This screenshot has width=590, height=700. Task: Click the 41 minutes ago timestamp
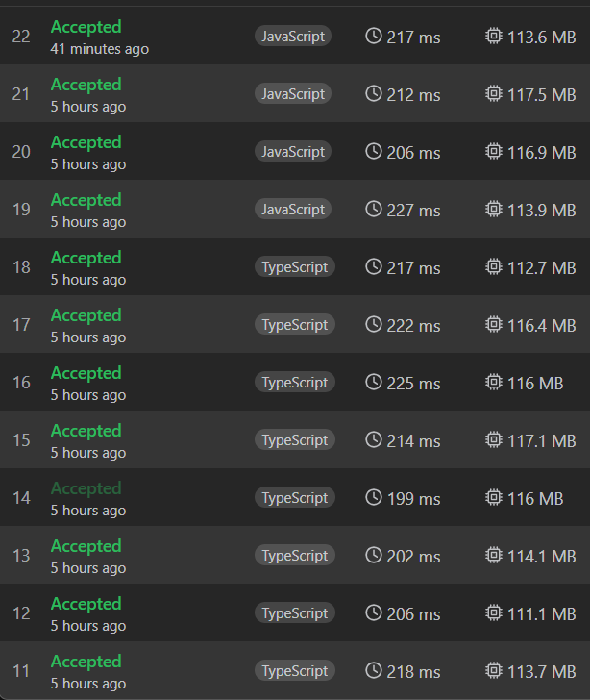99,49
